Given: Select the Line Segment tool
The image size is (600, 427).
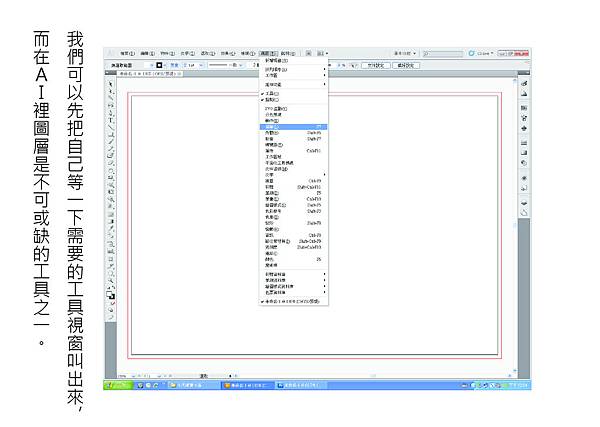Looking at the screenshot, I should pos(111,127).
